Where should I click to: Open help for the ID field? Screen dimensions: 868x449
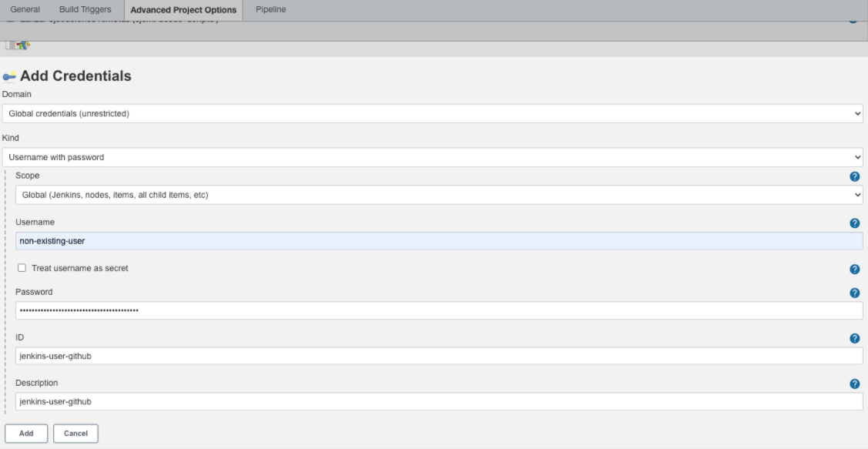[x=853, y=337]
